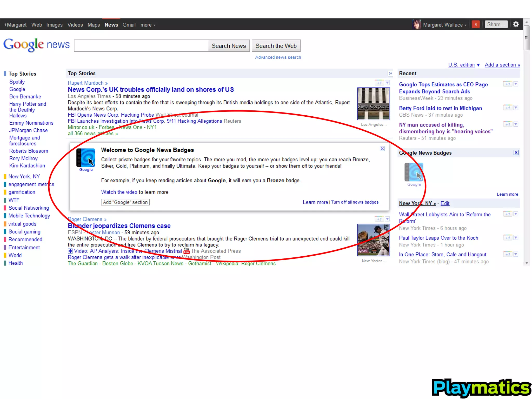Image resolution: width=532 pixels, height=399 pixels.
Task: Click the news search input field
Action: point(141,46)
